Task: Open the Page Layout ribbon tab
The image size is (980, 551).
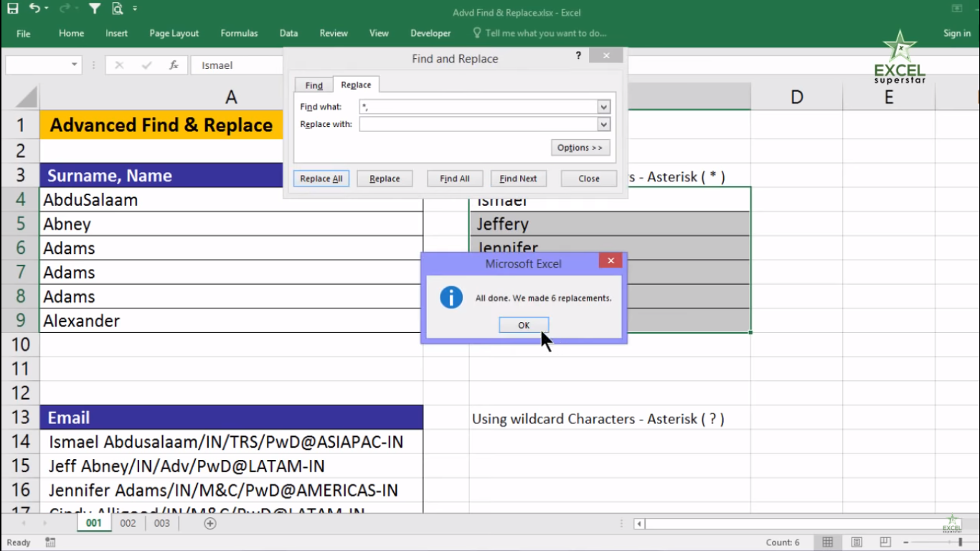Action: click(x=174, y=33)
